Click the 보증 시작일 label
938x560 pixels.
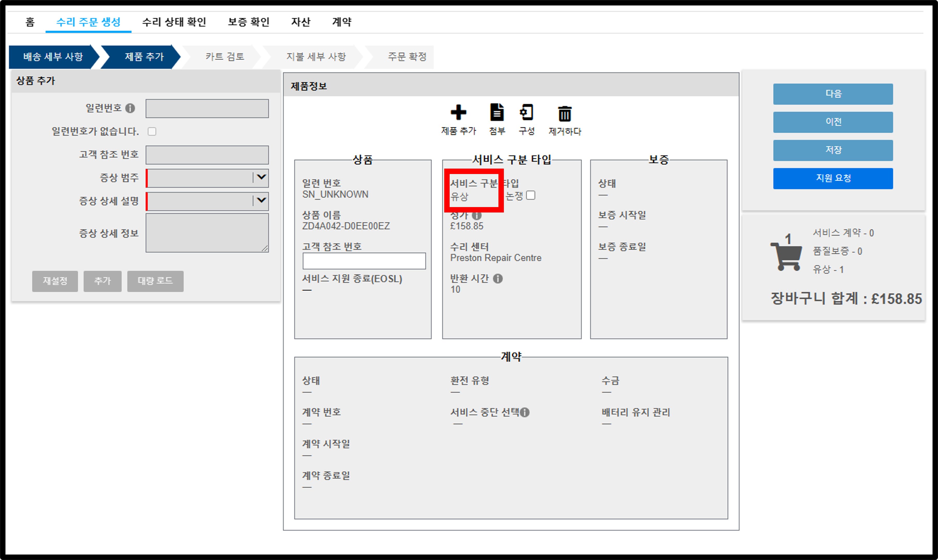click(622, 215)
